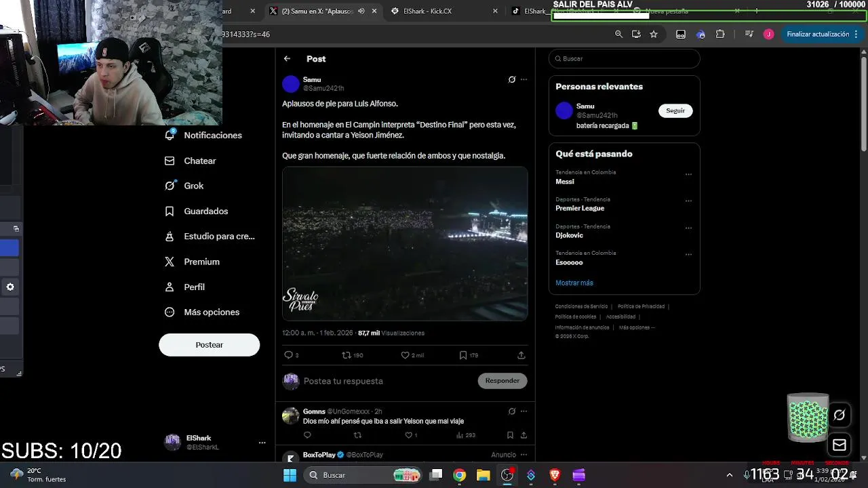Screen dimensions: 868x488
Task: Mute the Samu en X tab audio
Action: pos(361,11)
